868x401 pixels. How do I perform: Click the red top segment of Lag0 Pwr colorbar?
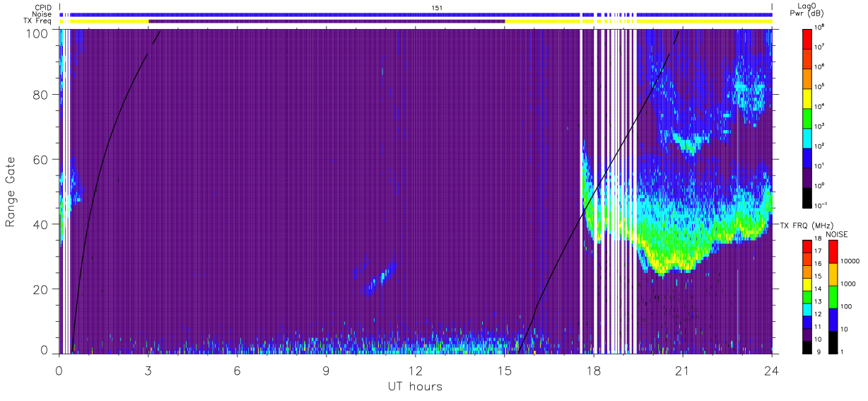click(808, 37)
